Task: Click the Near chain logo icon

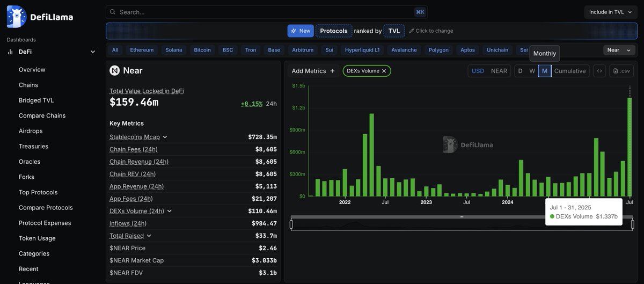Action: [114, 70]
